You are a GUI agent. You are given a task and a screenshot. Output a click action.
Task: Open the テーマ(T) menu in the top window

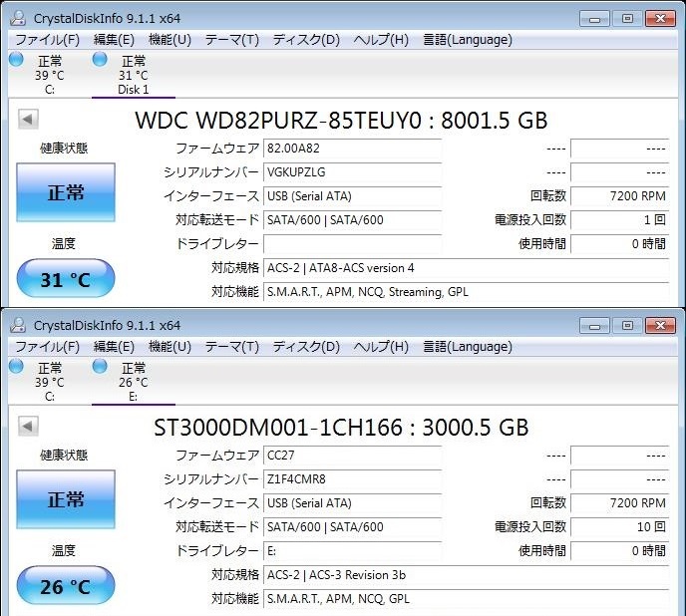tap(232, 40)
